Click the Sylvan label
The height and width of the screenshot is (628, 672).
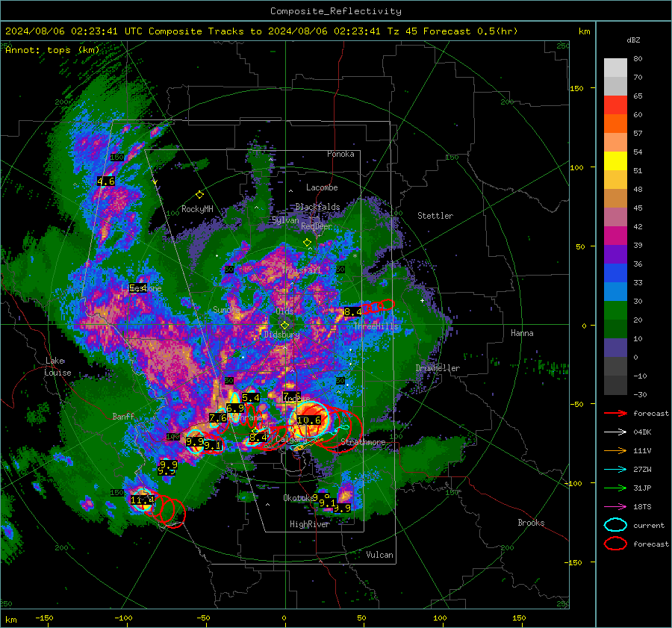pyautogui.click(x=285, y=220)
